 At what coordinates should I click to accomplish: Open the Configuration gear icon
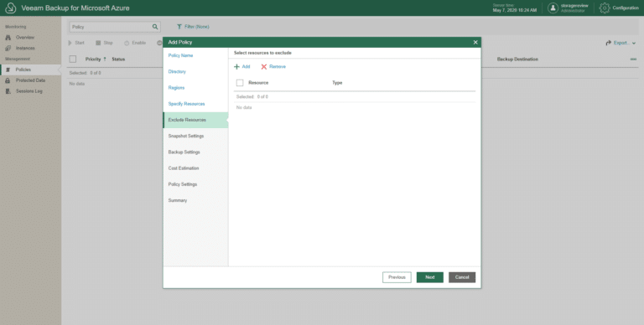pos(604,8)
